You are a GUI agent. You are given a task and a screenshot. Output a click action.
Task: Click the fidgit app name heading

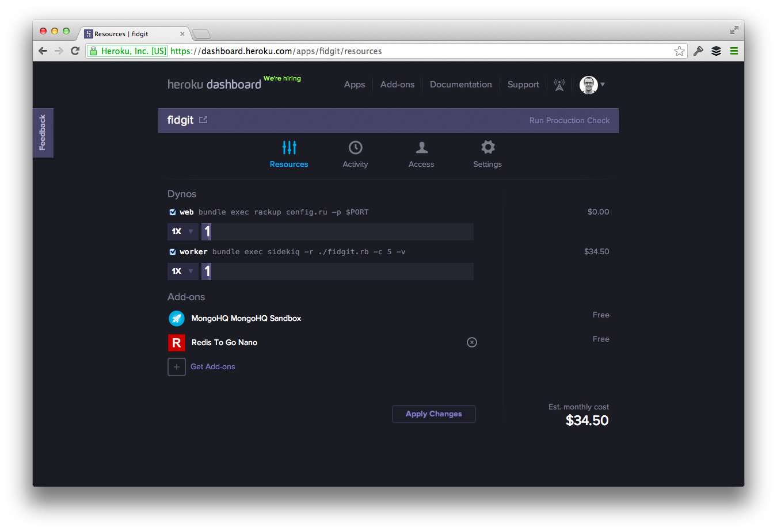point(180,120)
